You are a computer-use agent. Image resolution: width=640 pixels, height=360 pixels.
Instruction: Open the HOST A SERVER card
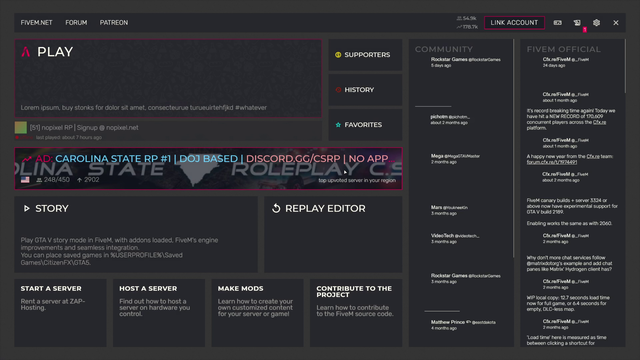(159, 313)
